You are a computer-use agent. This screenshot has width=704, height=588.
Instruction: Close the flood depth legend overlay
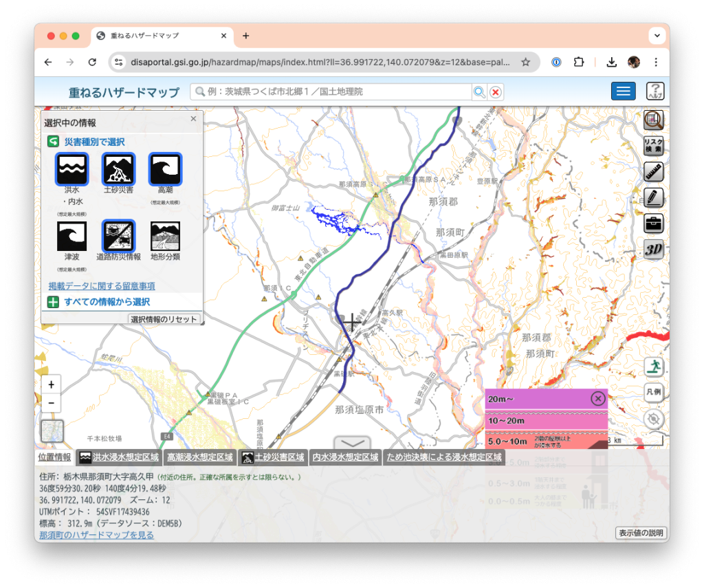[x=598, y=398]
